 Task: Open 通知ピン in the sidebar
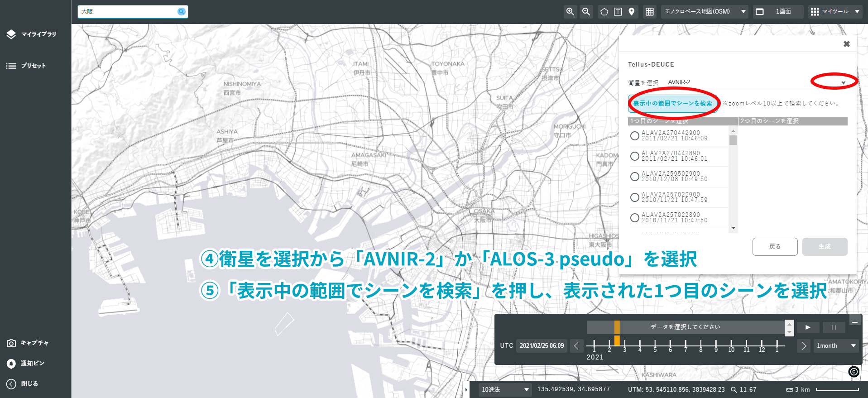[x=26, y=364]
